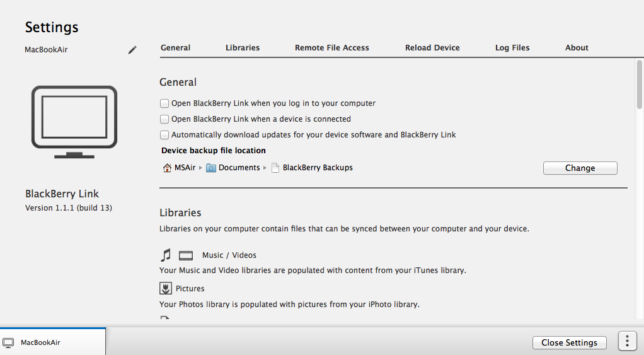Viewport: 644px width, 355px height.
Task: Click the Libraries section heading
Action: (180, 213)
